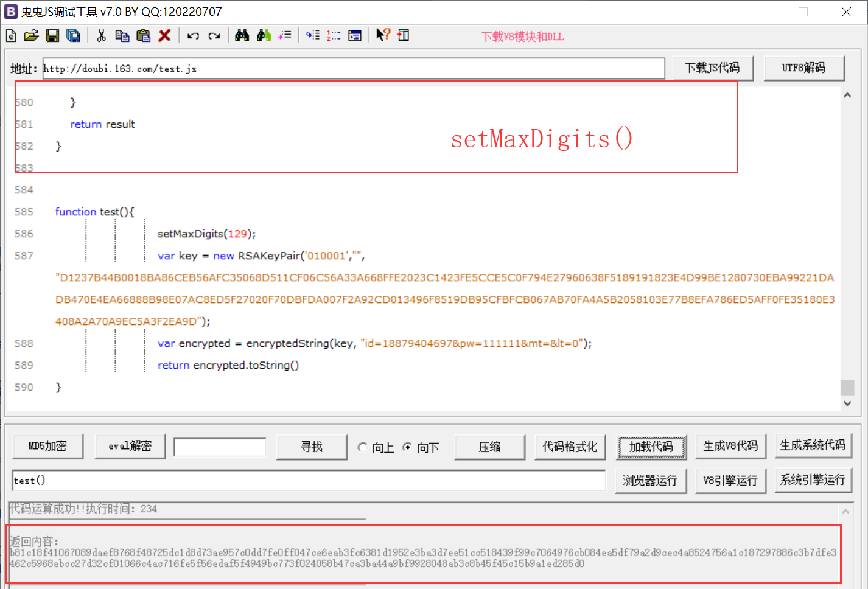Click the 生成系统代码 button
This screenshot has height=589, width=868.
pos(813,445)
